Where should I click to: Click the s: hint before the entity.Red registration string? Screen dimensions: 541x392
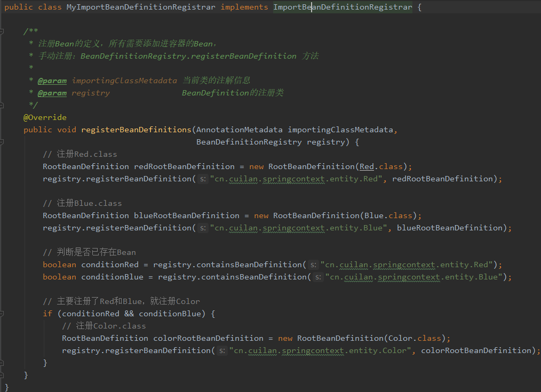[203, 179]
